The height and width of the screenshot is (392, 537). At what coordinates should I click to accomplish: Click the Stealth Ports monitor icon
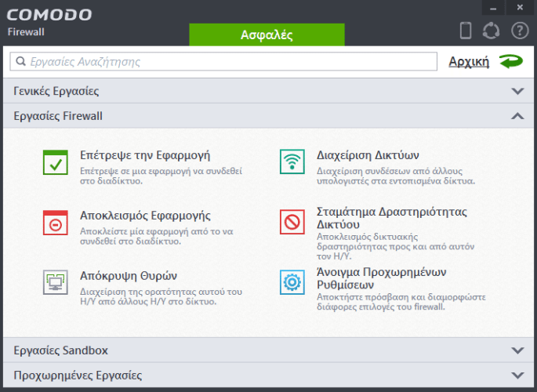56,282
